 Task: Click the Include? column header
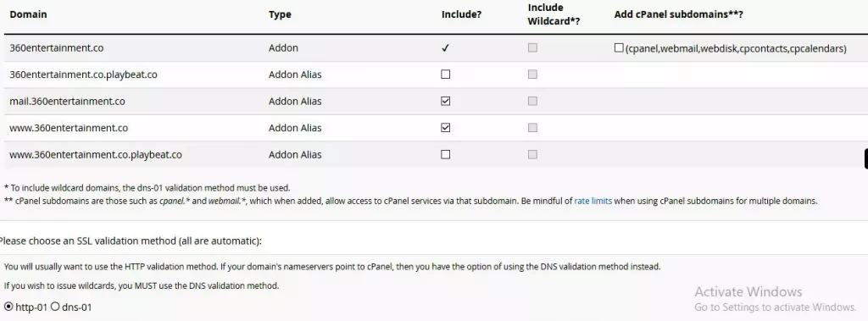click(462, 14)
